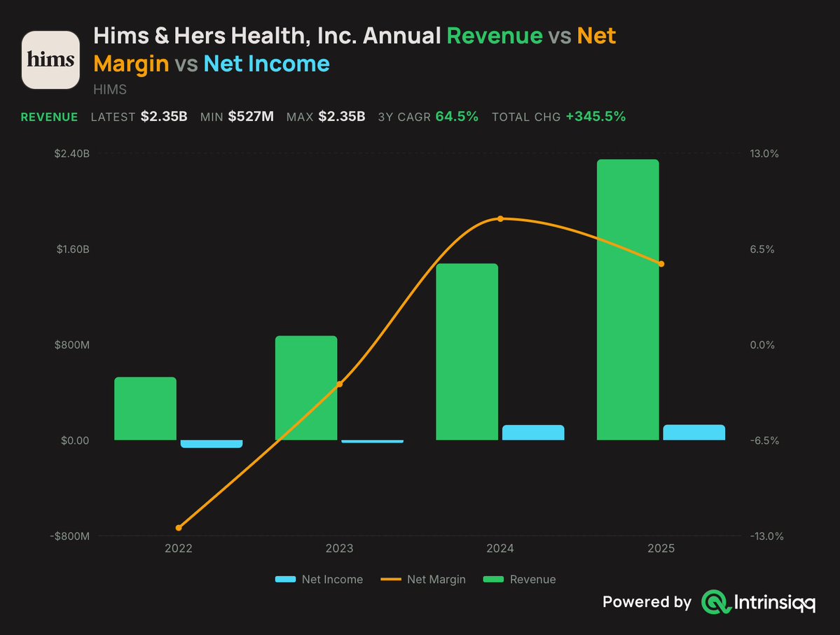Click the $1.60B left axis label
Screen dimensions: 840x635
click(73, 249)
